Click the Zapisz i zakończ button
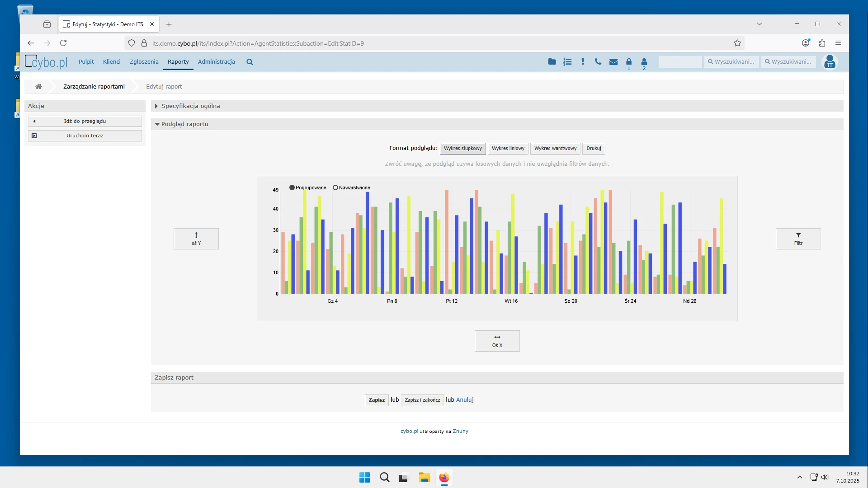Viewport: 868px width, 488px height. click(x=422, y=400)
